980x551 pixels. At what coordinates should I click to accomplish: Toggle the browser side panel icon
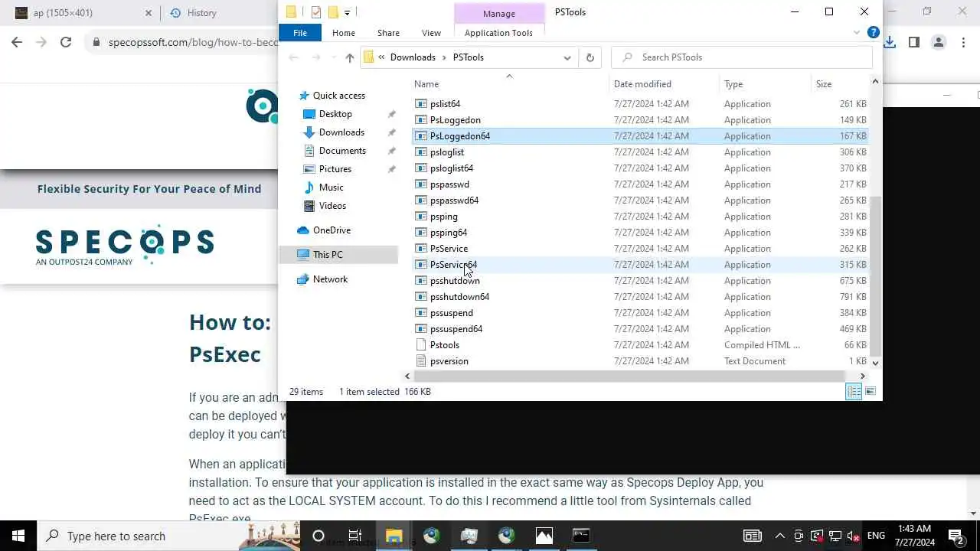tap(914, 43)
